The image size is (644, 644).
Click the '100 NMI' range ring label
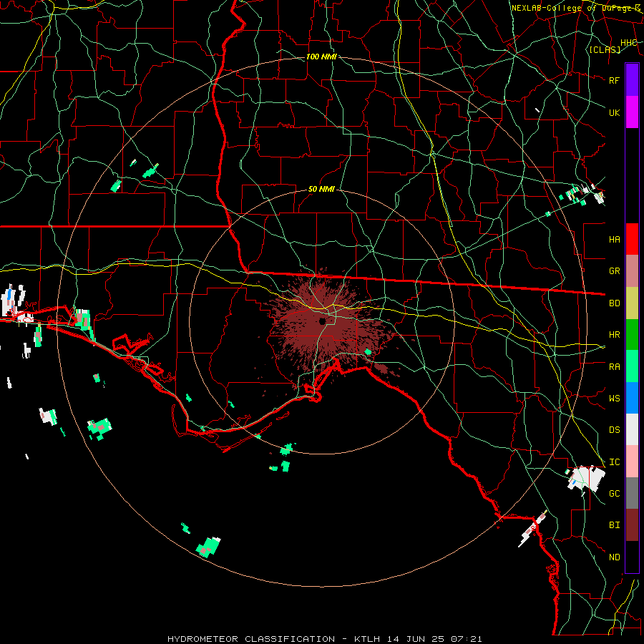coord(321,57)
